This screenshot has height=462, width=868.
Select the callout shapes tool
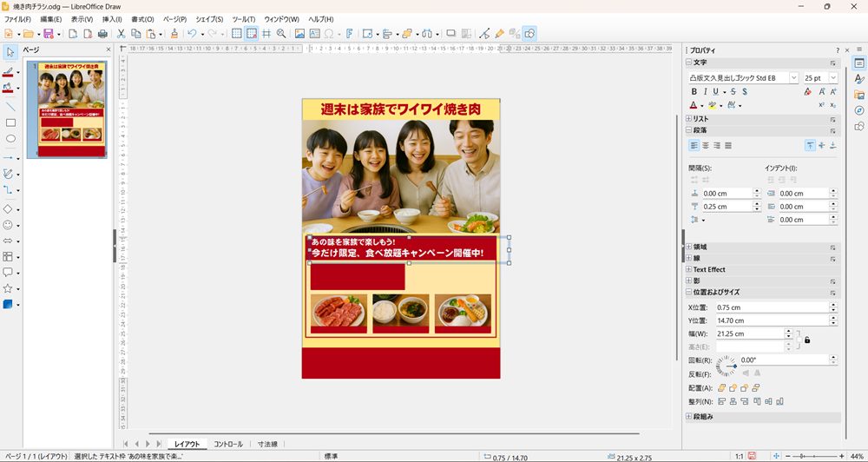(8, 273)
